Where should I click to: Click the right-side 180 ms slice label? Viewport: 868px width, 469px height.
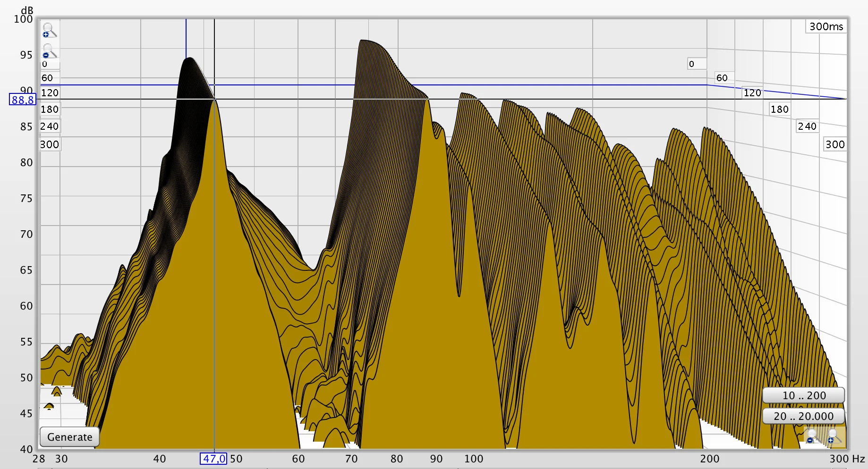[x=780, y=109]
